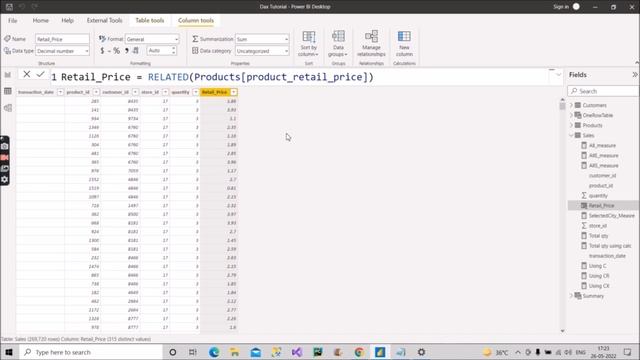Collapse the Fields pane with double chevron
Image resolution: width=640 pixels, height=360 pixels.
point(635,75)
